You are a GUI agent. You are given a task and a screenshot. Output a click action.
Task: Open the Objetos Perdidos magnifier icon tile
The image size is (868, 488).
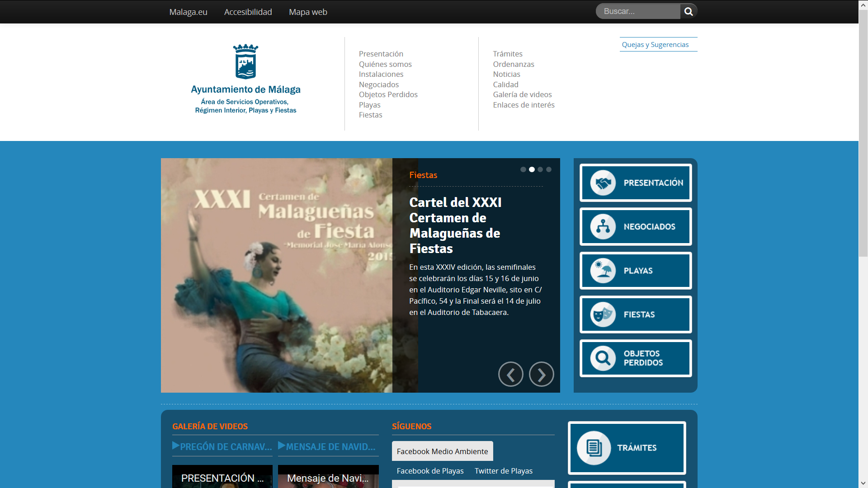(636, 358)
